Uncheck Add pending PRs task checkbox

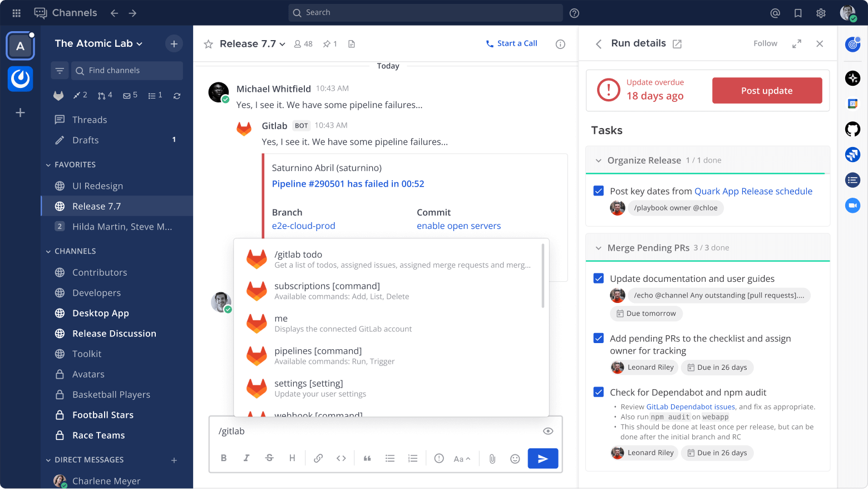[x=599, y=338]
